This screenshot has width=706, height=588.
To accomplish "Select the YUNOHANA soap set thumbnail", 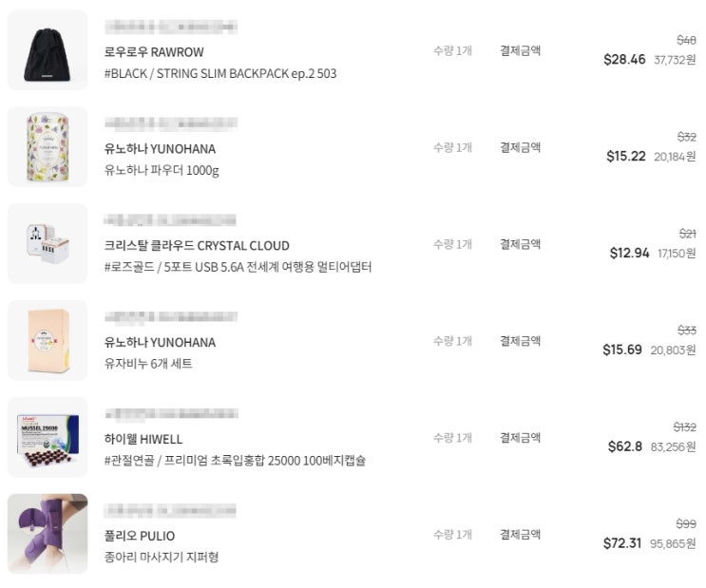I will click(48, 341).
